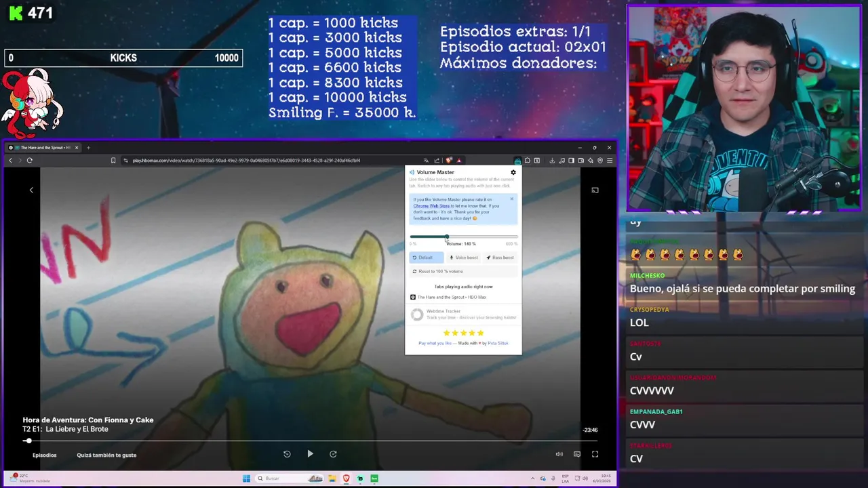Image resolution: width=868 pixels, height=488 pixels.
Task: Open File Explorer from the taskbar
Action: tap(332, 479)
